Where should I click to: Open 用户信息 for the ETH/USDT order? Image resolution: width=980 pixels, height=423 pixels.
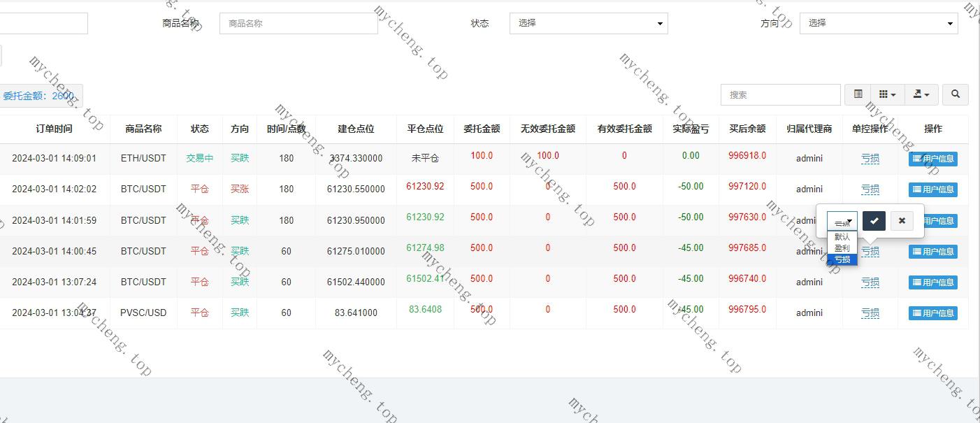click(x=933, y=159)
